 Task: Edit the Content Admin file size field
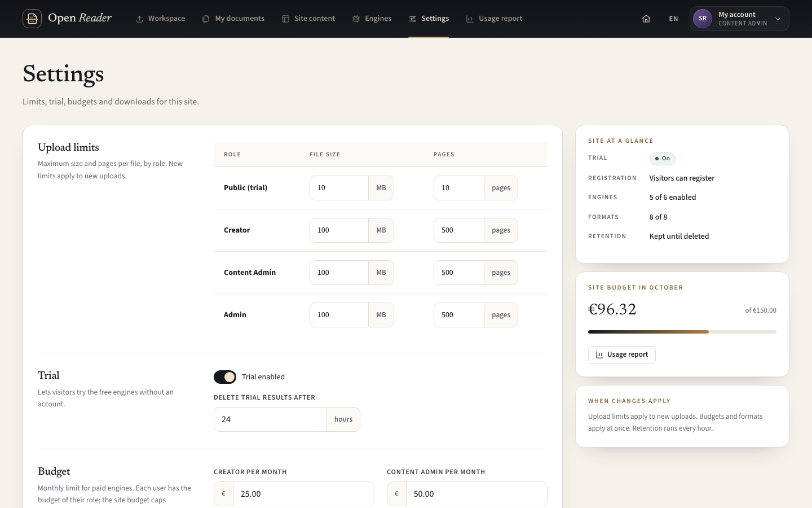(339, 273)
